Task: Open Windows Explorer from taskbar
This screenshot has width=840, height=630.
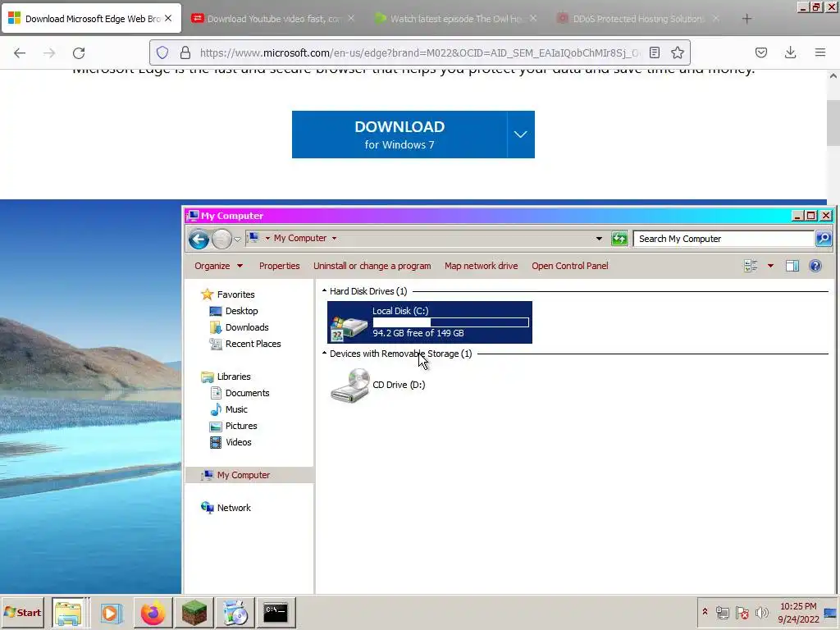Action: 68,613
